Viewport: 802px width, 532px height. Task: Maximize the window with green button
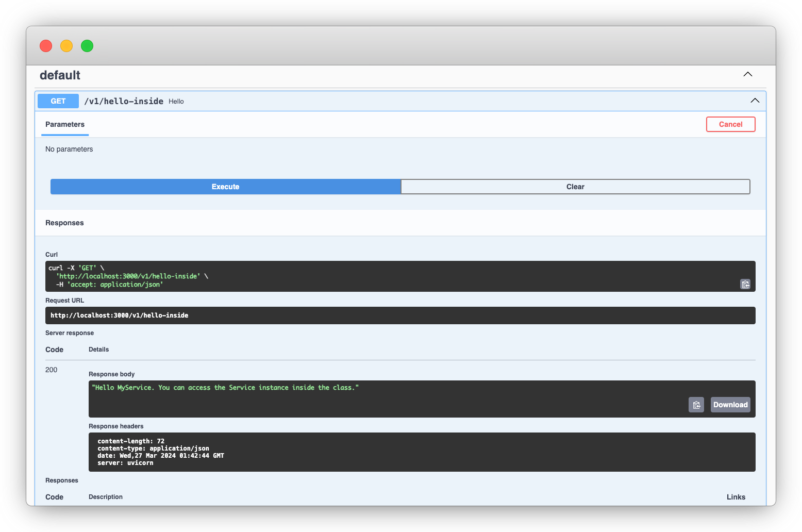(x=87, y=46)
